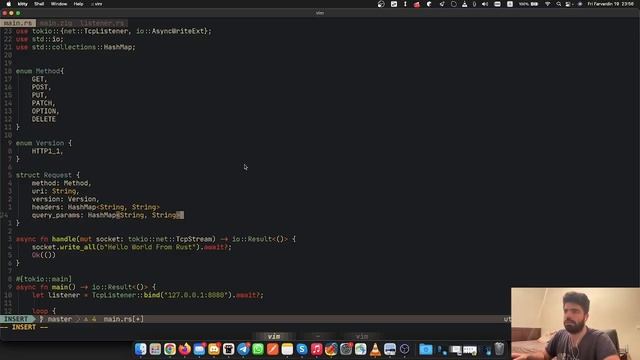Click the 'let listener' bind line

(x=148, y=295)
